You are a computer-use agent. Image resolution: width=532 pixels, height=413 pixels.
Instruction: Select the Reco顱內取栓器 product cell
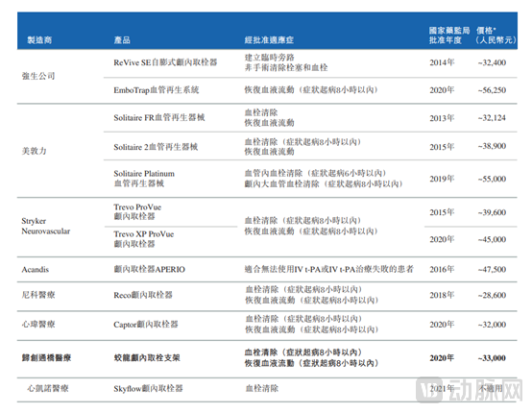(x=143, y=295)
